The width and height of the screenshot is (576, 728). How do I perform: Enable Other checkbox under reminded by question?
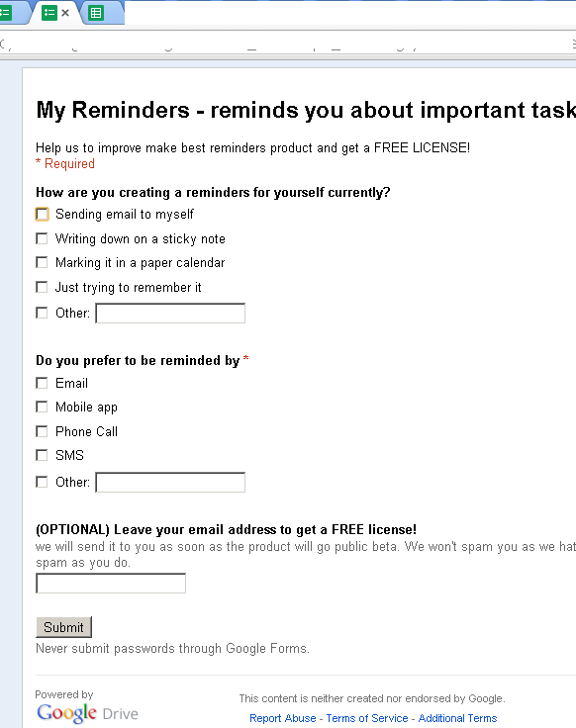coord(42,482)
